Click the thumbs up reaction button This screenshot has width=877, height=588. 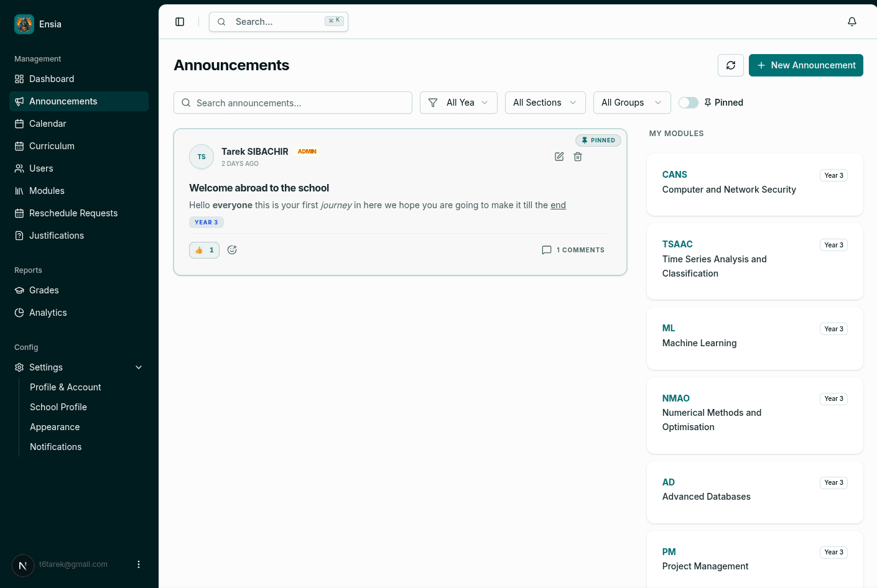point(204,249)
